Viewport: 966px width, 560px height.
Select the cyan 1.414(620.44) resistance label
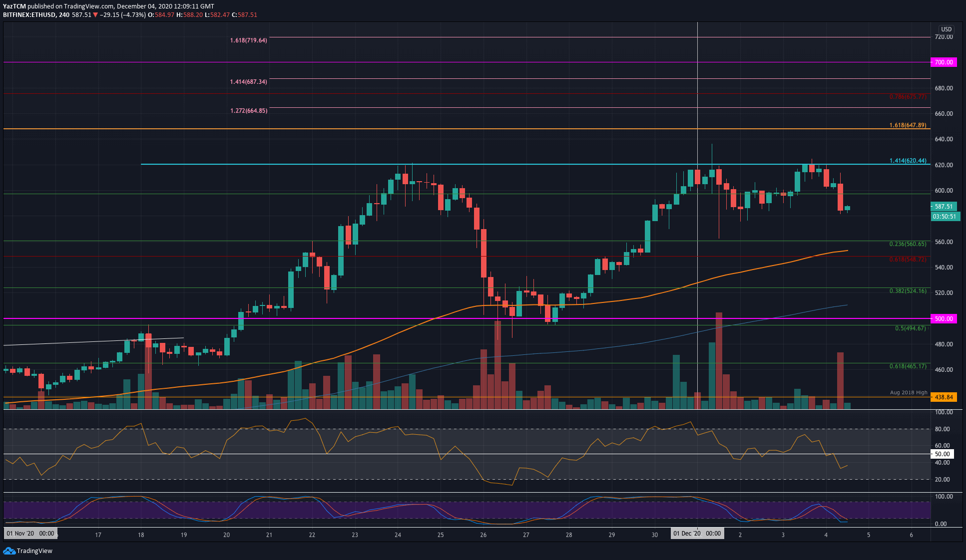908,161
